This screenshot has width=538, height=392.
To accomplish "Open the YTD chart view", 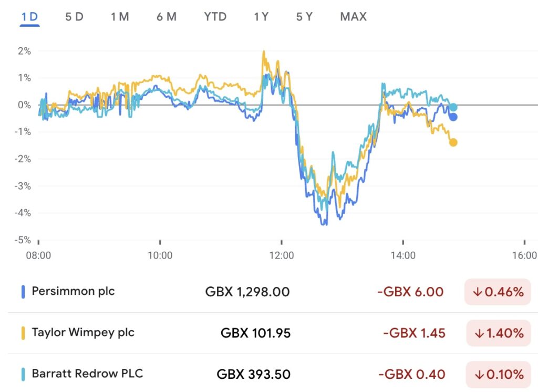I will 215,17.
